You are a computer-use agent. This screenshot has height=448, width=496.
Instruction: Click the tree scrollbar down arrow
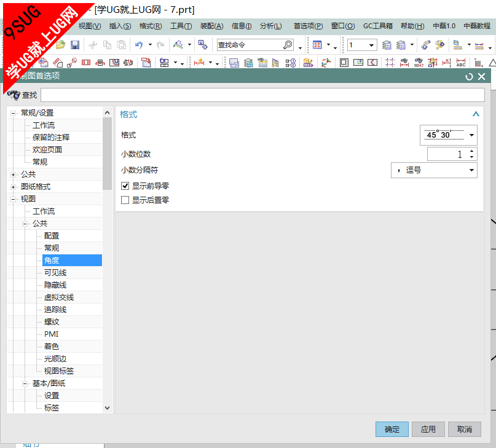[x=107, y=408]
